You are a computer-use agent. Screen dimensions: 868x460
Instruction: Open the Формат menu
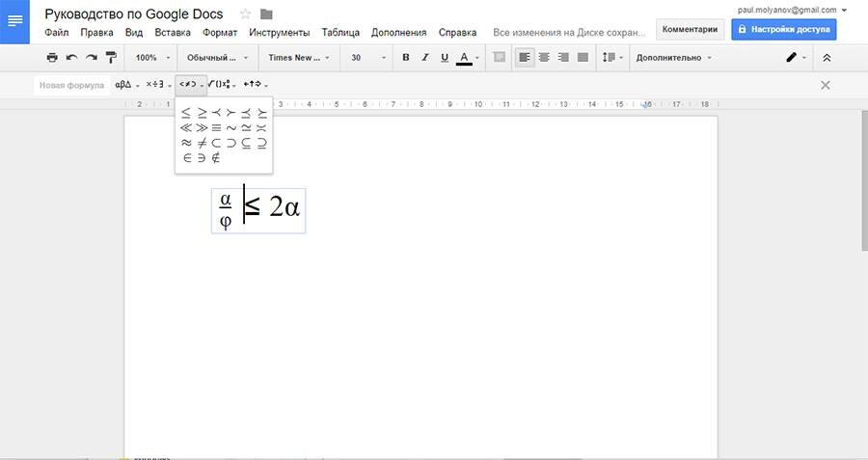point(220,32)
